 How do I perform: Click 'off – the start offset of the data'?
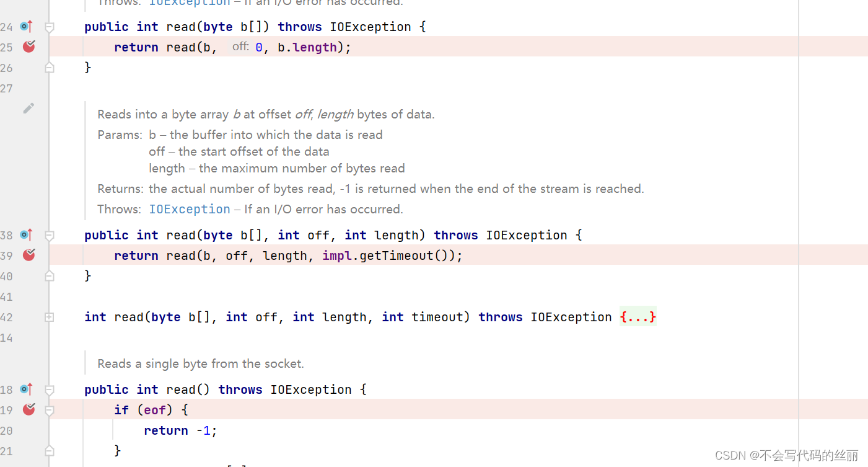(x=239, y=151)
